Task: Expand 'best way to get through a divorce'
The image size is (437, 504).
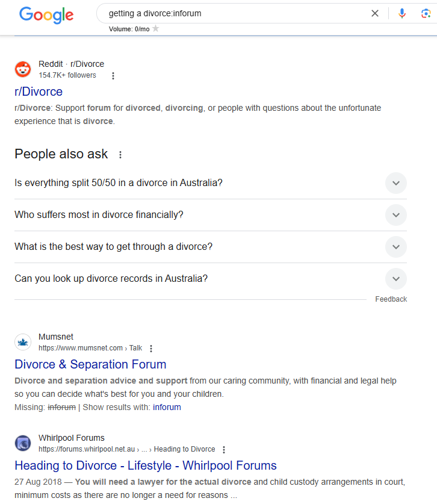Action: click(x=395, y=247)
